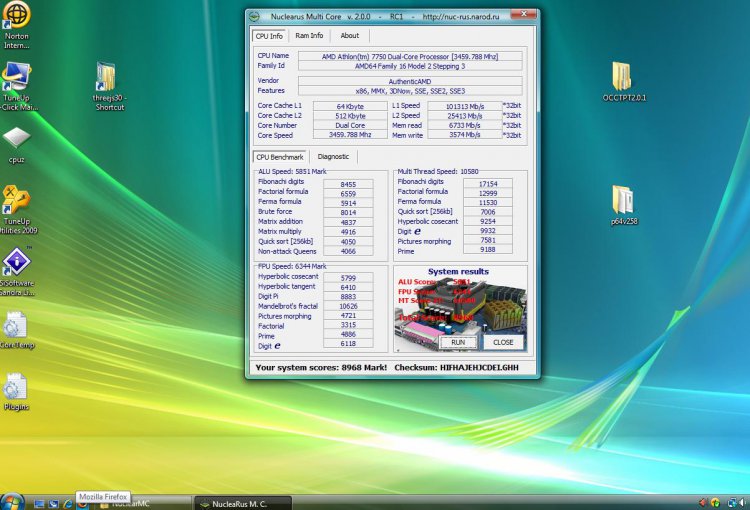The image size is (750, 510).
Task: Click ALU Brute force score 8014
Action: (348, 212)
